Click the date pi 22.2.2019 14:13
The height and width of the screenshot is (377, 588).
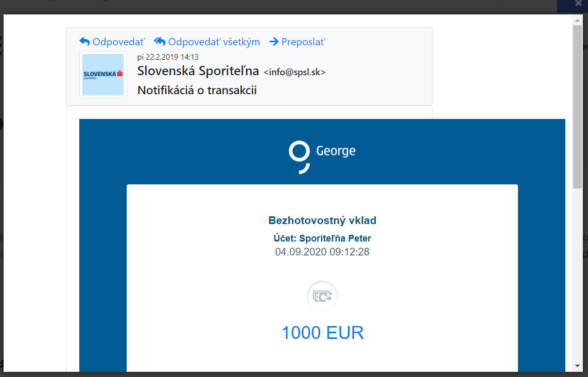(x=168, y=57)
